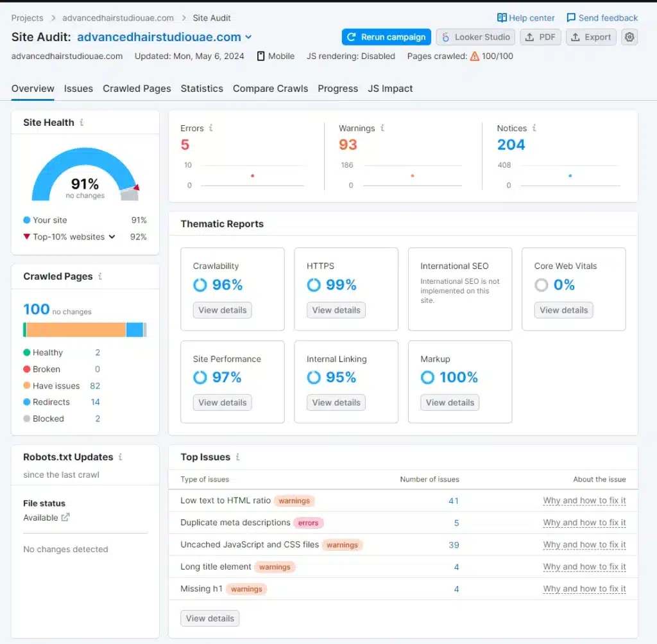Screen dimensions: 657x644
Task: Switch to the Compare Crawls tab
Action: click(270, 89)
